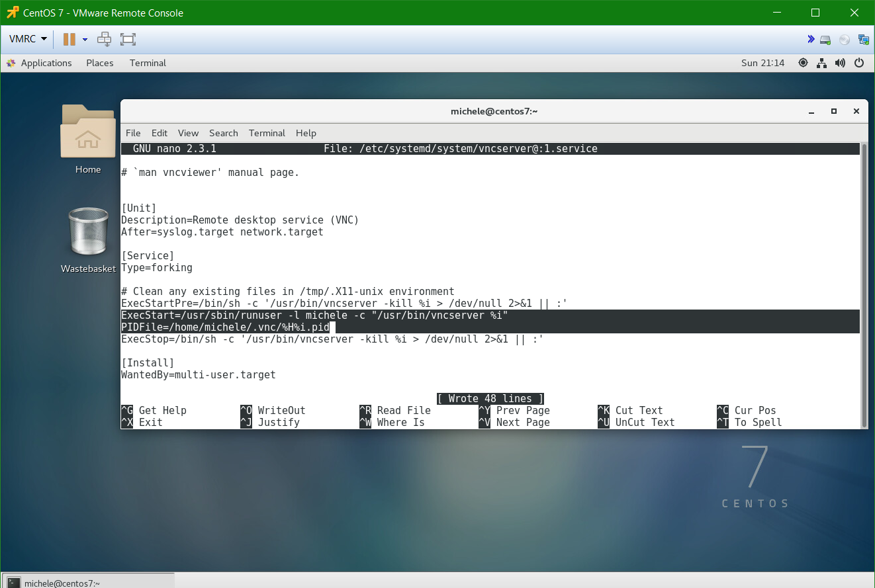Open the Terminal app menu in the top panel
The height and width of the screenshot is (588, 875).
pyautogui.click(x=148, y=63)
